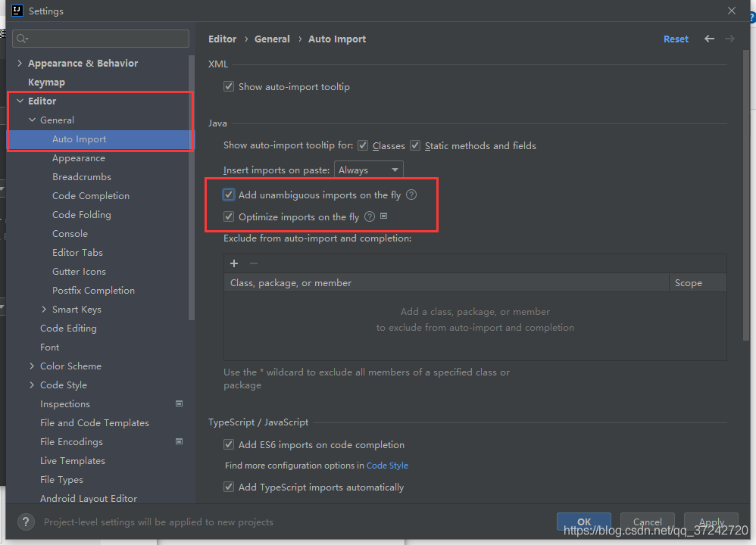Open Inspections settings
Viewport: 756px width, 545px height.
pyautogui.click(x=64, y=404)
